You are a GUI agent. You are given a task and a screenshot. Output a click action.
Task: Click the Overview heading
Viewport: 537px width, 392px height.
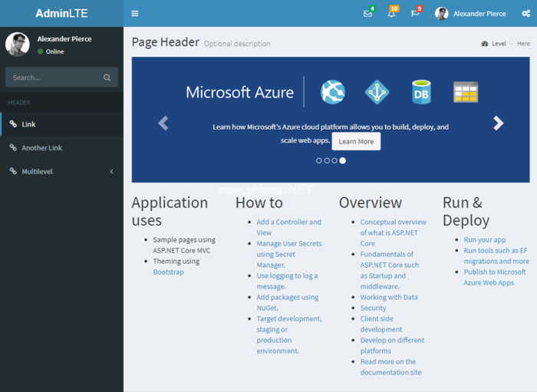(x=371, y=203)
